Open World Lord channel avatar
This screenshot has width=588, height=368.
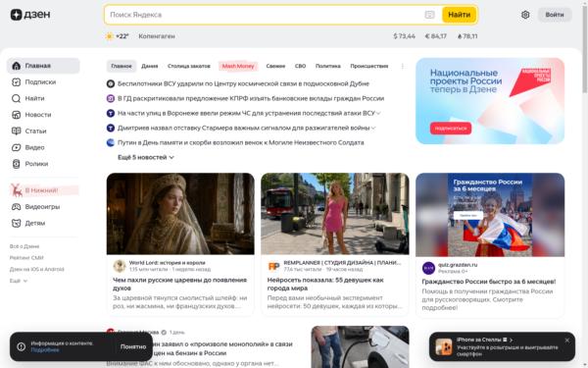(x=120, y=266)
